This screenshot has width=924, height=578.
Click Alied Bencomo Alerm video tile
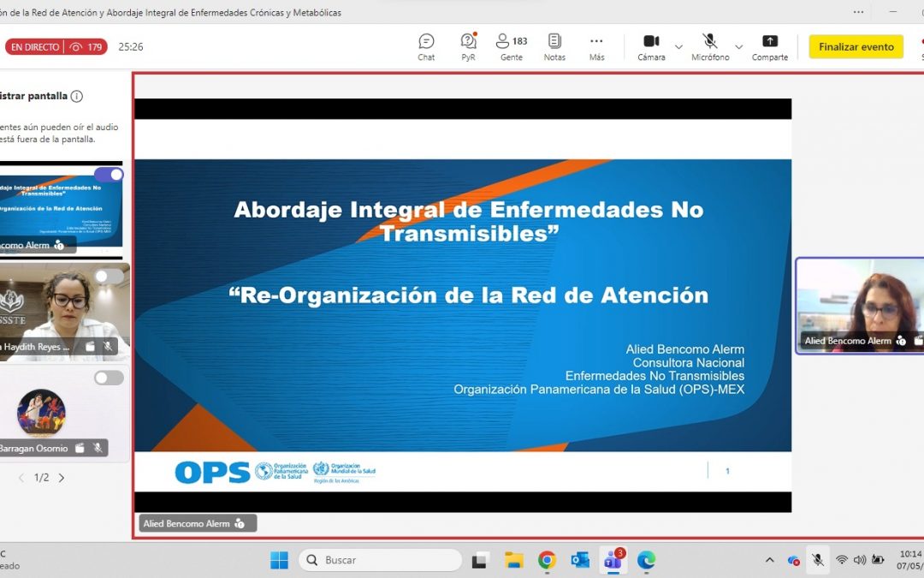click(x=860, y=306)
